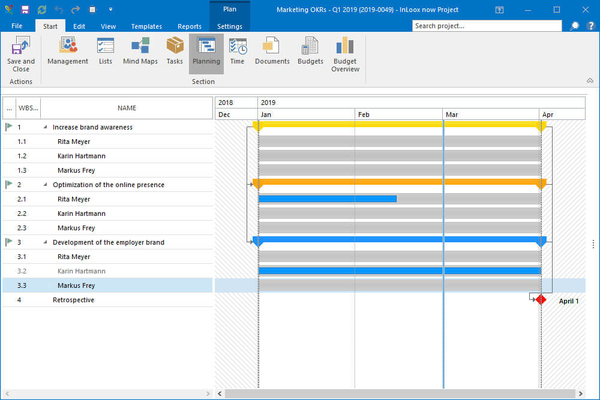Select row 1.2 Karin Hartmann
Image resolution: width=600 pixels, height=400 pixels.
[x=108, y=156]
